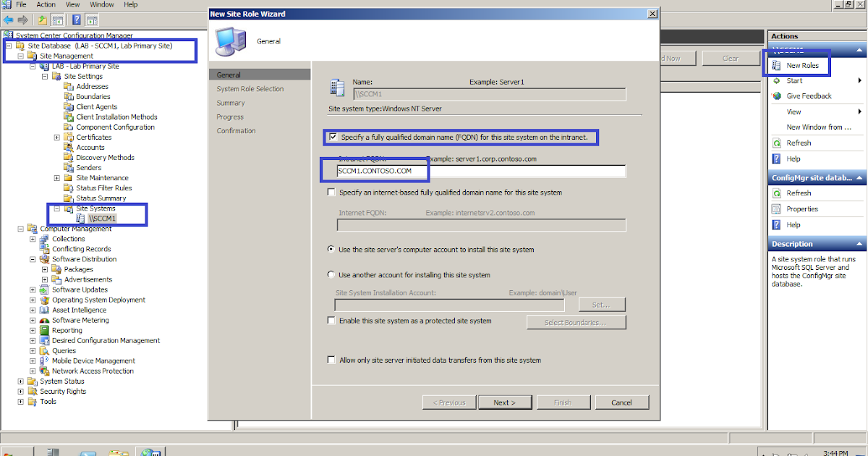The width and height of the screenshot is (868, 456).
Task: Open Windows Explorer from the taskbar
Action: (119, 450)
